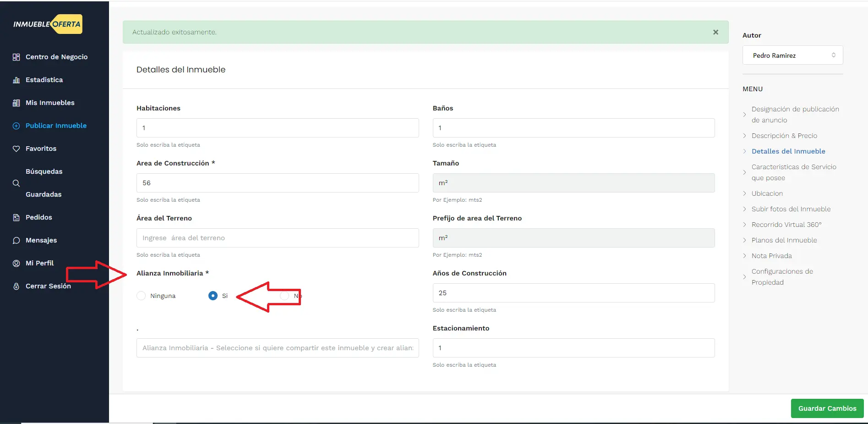Image resolution: width=868 pixels, height=424 pixels.
Task: Click the Tamaño m² field
Action: point(573,183)
